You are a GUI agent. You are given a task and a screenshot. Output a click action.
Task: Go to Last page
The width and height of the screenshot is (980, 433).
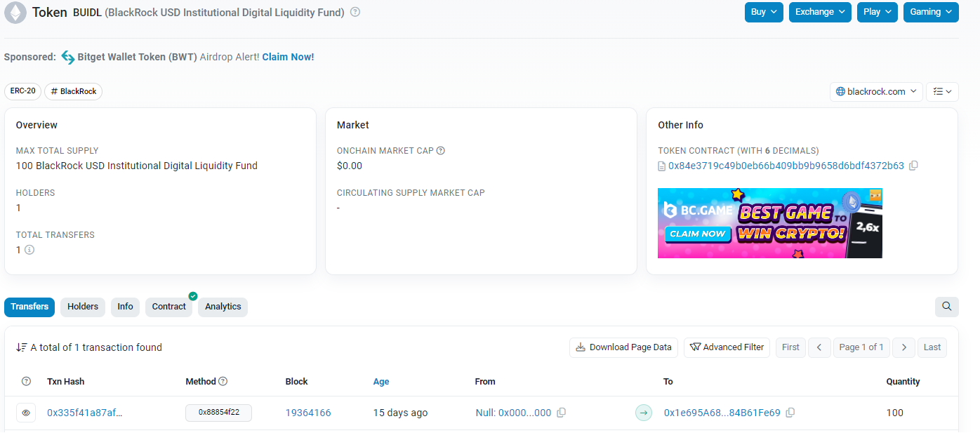pos(932,347)
